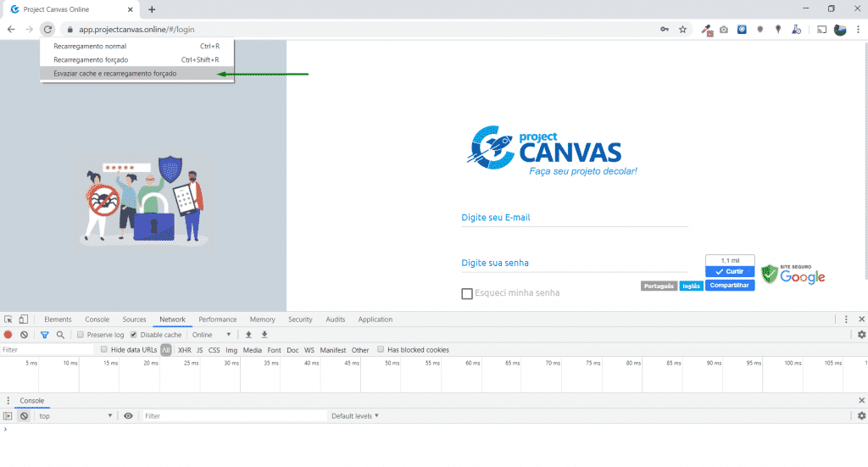Viewport: 868px width, 467px height.
Task: Import HAR file with upload arrow
Action: pos(248,335)
